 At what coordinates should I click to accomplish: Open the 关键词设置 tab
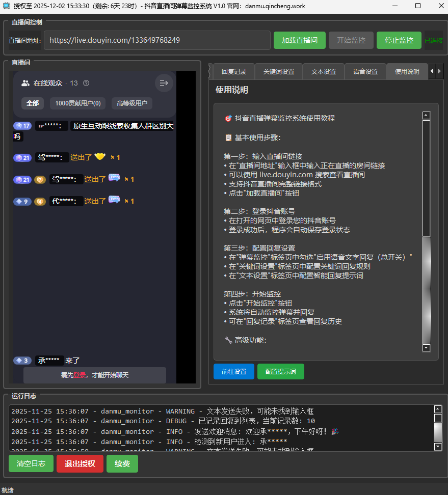click(278, 71)
